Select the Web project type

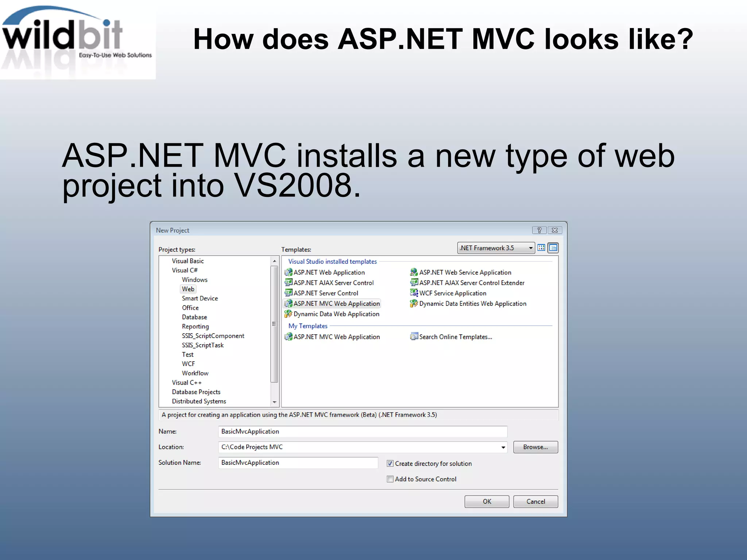[188, 289]
